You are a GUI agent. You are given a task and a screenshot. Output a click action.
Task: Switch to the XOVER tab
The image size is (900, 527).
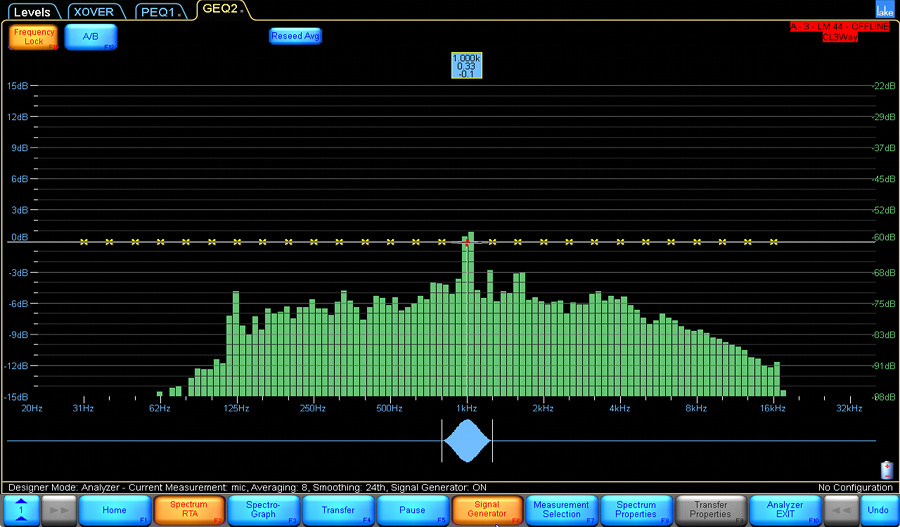[x=94, y=12]
